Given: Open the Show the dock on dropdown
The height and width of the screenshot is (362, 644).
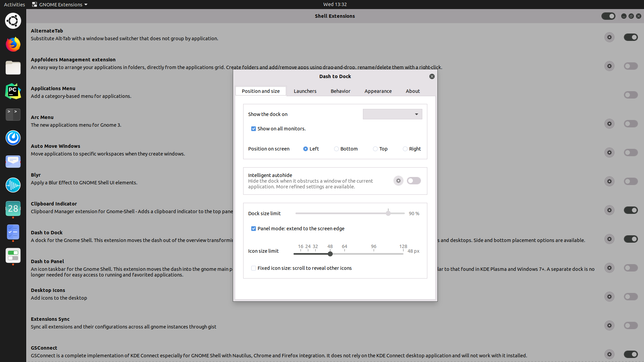Looking at the screenshot, I should pyautogui.click(x=392, y=114).
